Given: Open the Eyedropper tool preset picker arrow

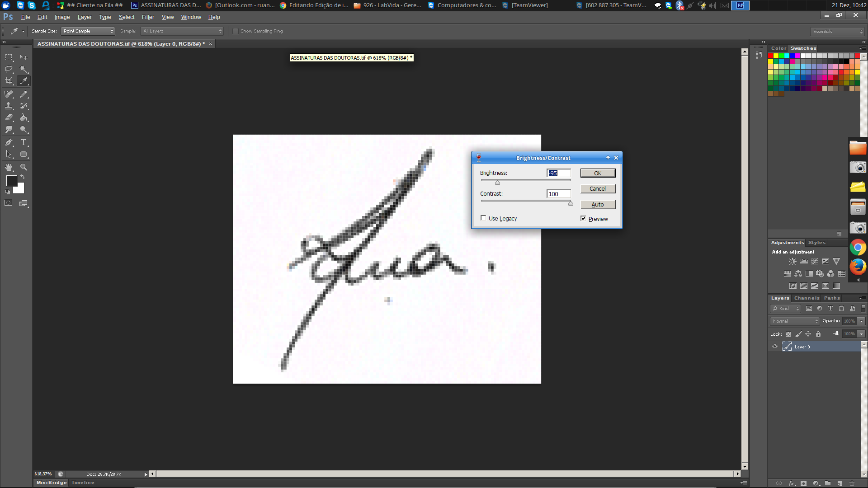Looking at the screenshot, I should coord(23,31).
